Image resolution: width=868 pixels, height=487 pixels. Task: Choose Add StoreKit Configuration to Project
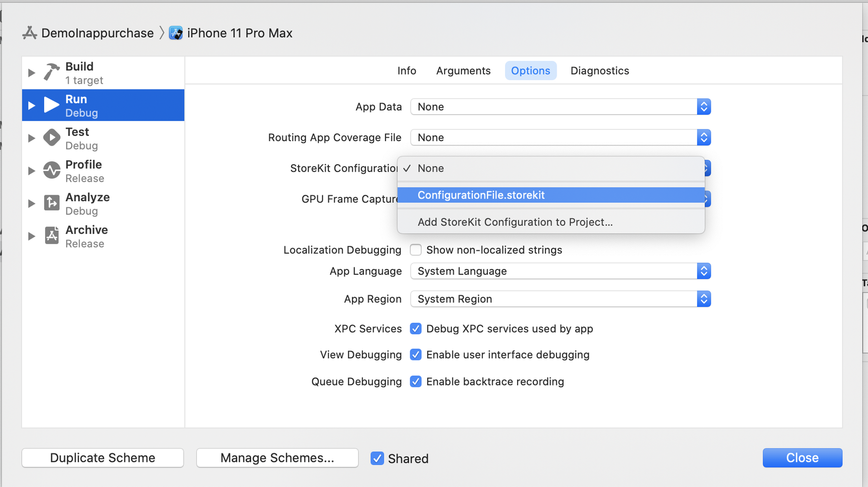[x=514, y=222]
